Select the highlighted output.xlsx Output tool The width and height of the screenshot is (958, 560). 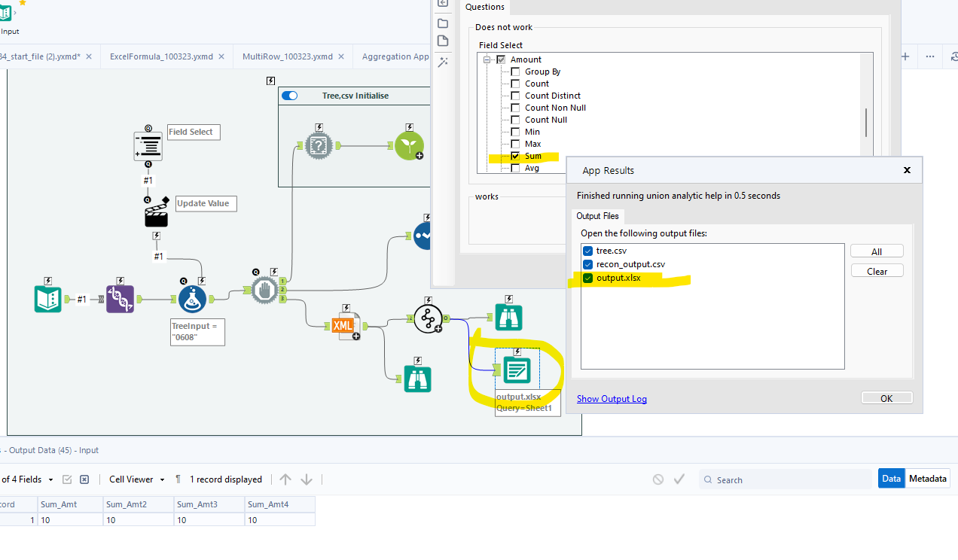[517, 370]
